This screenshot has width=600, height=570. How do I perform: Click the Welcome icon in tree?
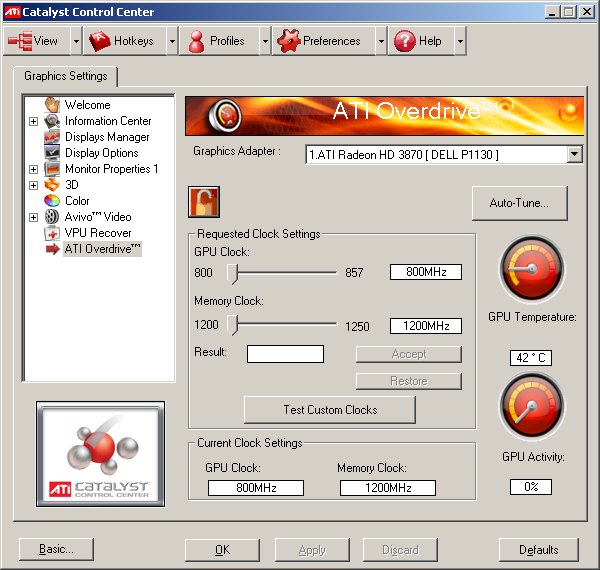(52, 105)
